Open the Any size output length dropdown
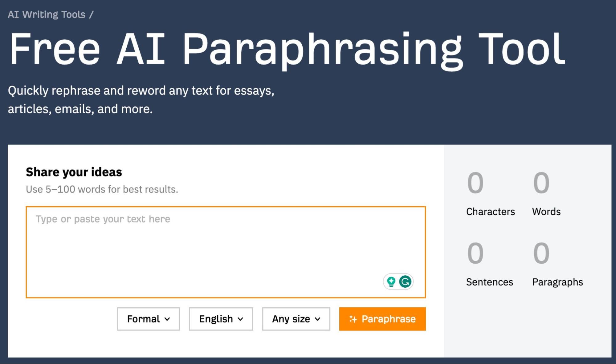Image resolution: width=616 pixels, height=364 pixels. click(296, 319)
